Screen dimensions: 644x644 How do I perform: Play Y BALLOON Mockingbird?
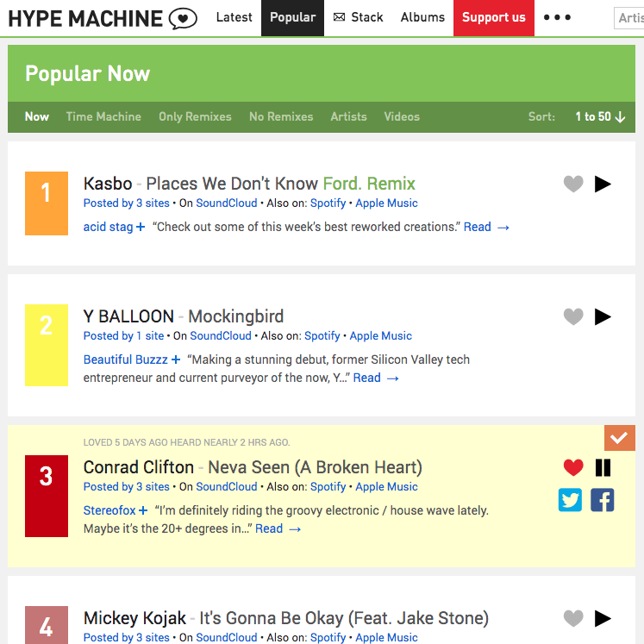pos(603,316)
